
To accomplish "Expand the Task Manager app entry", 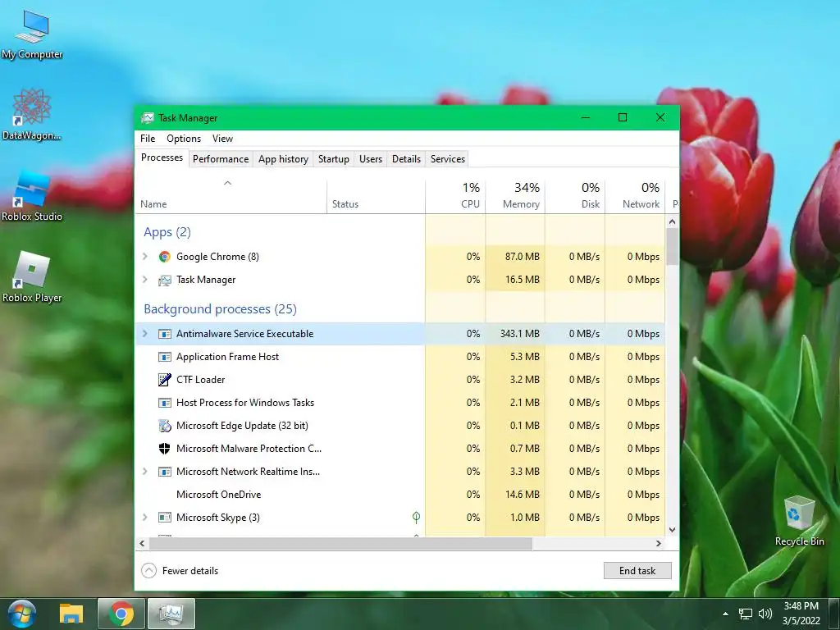I will [x=144, y=280].
